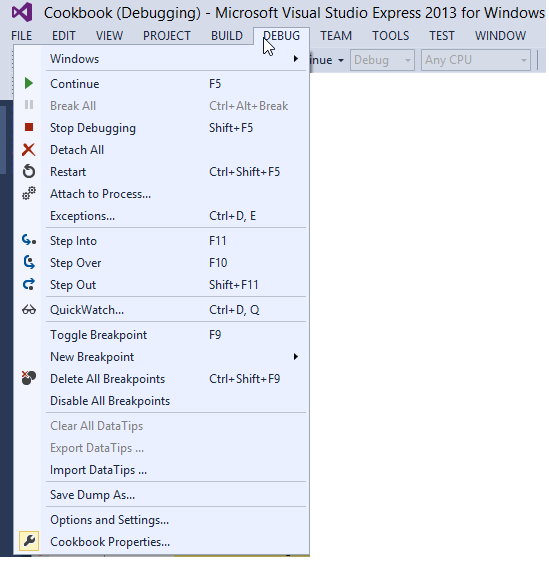Image resolution: width=549 pixels, height=567 pixels.
Task: Click the gears Attach to Process icon
Action: coord(29,193)
